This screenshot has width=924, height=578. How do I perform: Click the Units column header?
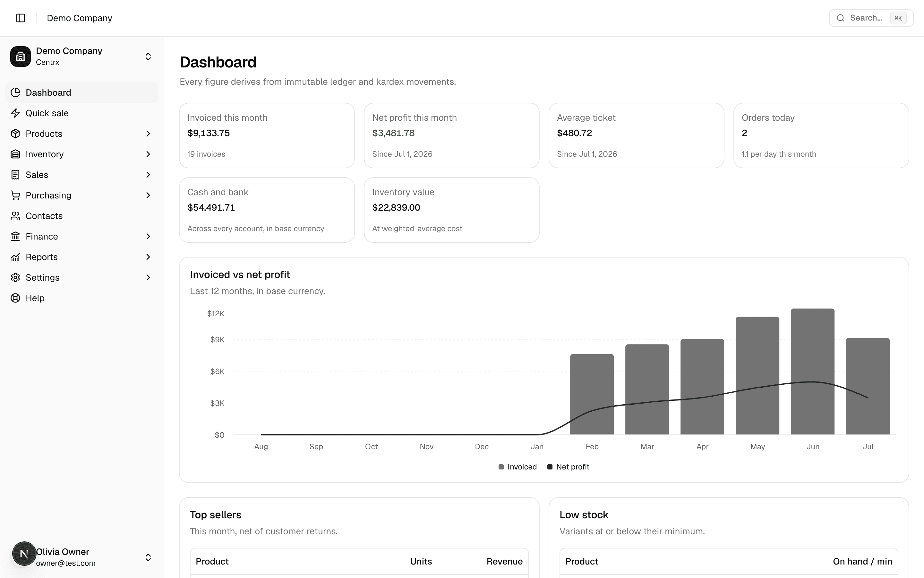click(421, 562)
